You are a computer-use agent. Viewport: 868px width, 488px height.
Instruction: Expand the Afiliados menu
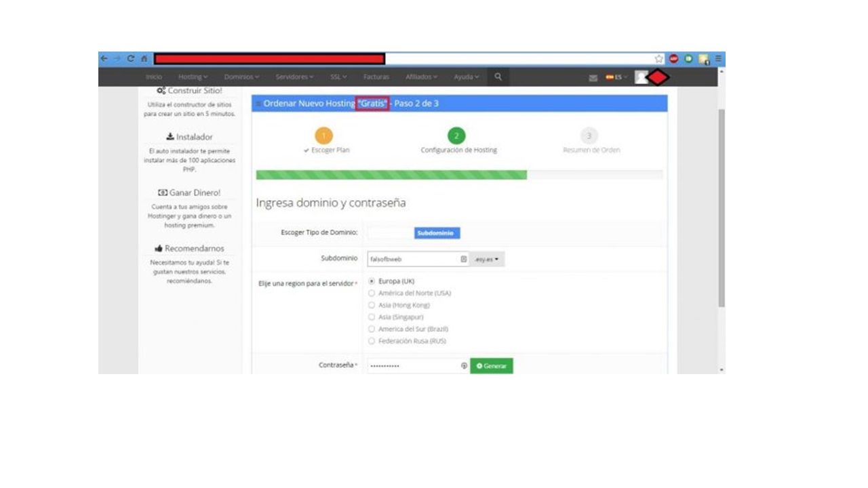(x=421, y=77)
